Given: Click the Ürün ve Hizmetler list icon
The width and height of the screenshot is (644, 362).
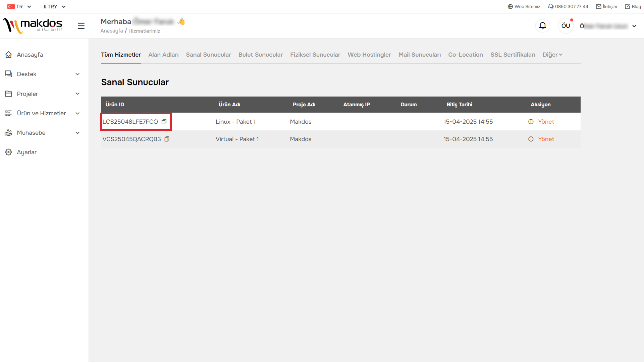Looking at the screenshot, I should click(x=9, y=113).
